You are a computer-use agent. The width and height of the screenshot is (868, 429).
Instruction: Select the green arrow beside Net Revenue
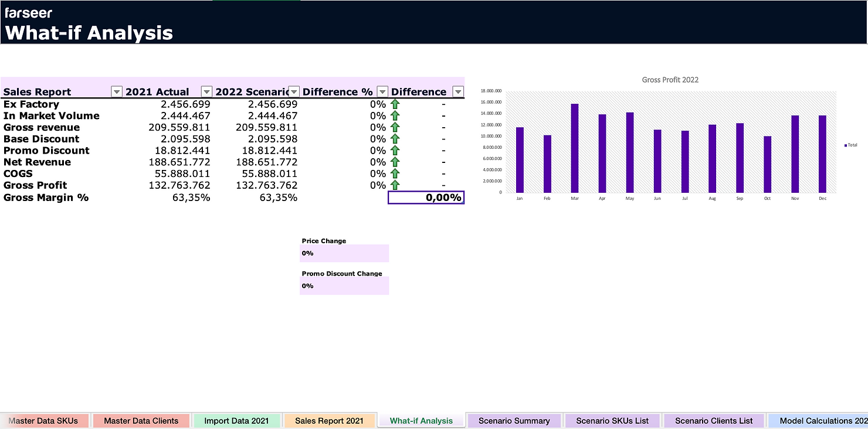pyautogui.click(x=395, y=162)
